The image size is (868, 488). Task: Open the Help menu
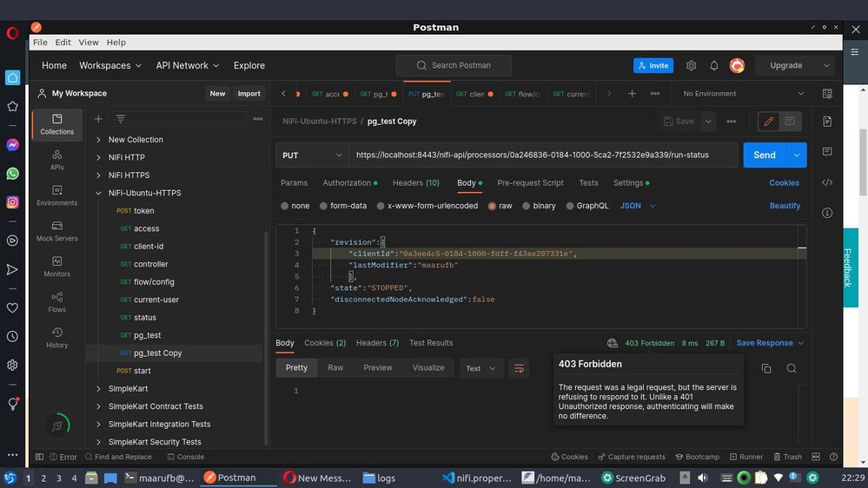pyautogui.click(x=116, y=43)
